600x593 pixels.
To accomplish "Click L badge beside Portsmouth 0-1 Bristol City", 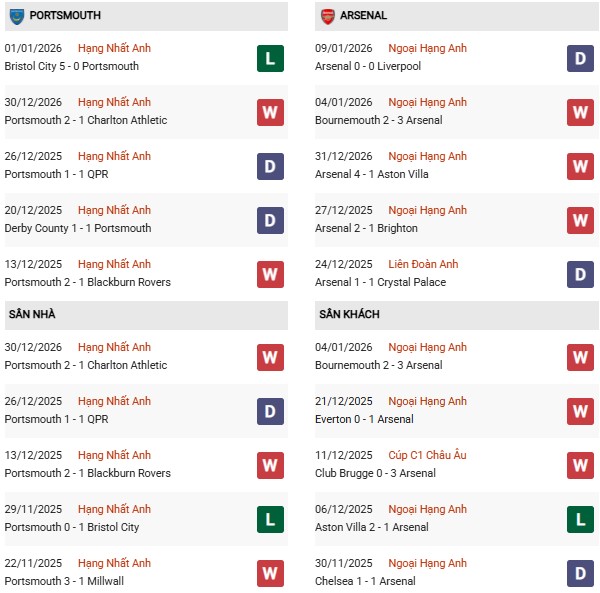I will tap(270, 519).
